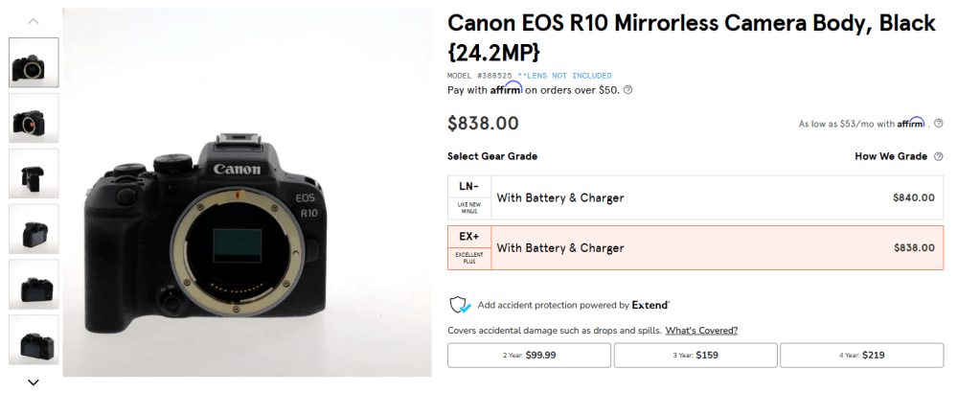Select the first camera front thumbnail

pos(34,62)
